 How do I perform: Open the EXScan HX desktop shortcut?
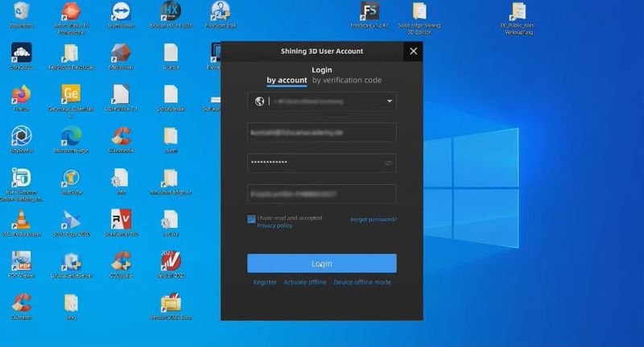169,12
